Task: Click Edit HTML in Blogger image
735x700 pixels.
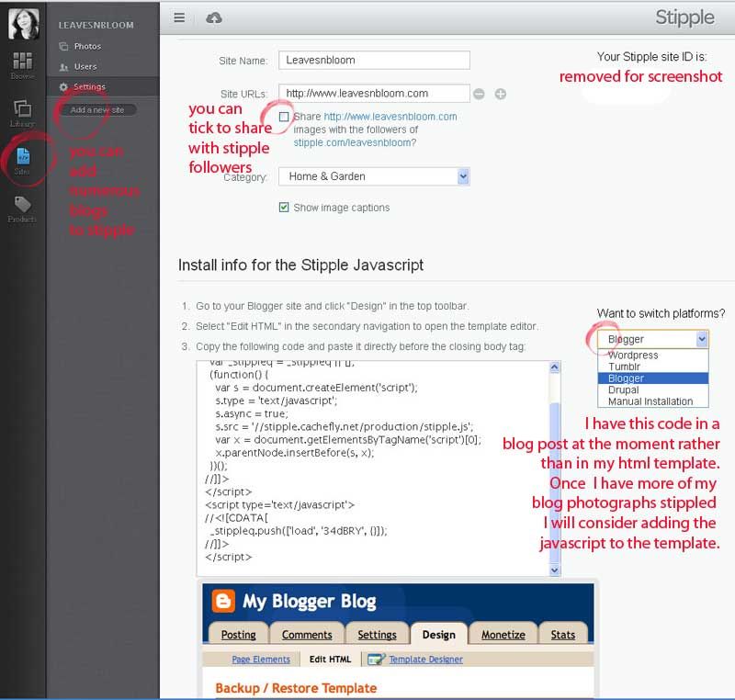Action: [x=330, y=660]
